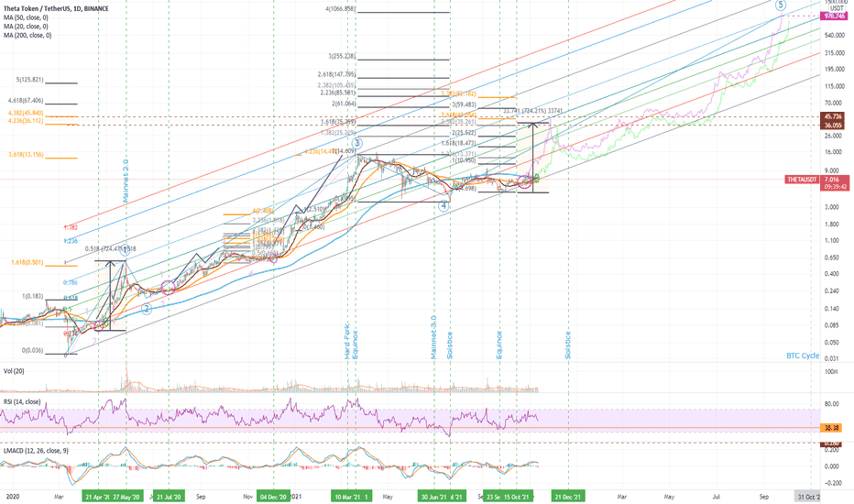
Task: Click the 21 Jul '20 date marker
Action: click(169, 497)
